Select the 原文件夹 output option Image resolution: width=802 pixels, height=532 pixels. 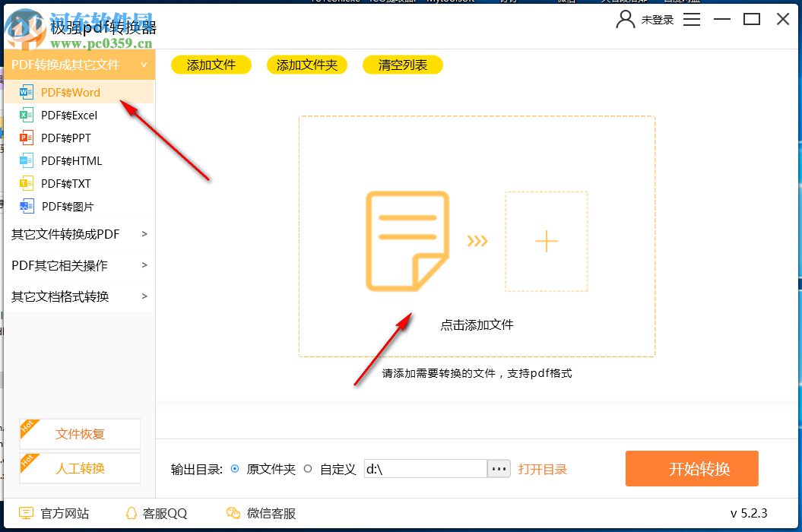(237, 469)
